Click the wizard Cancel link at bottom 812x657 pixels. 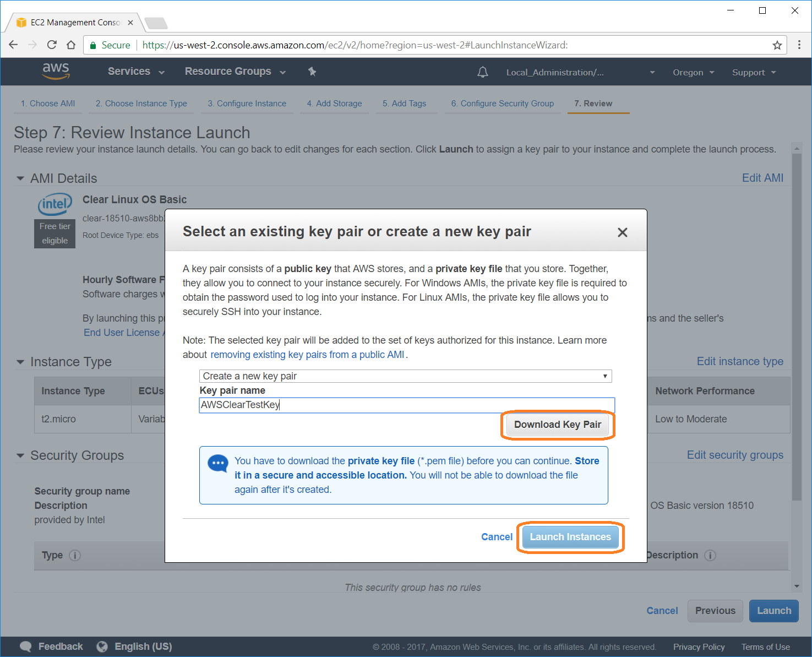point(662,611)
